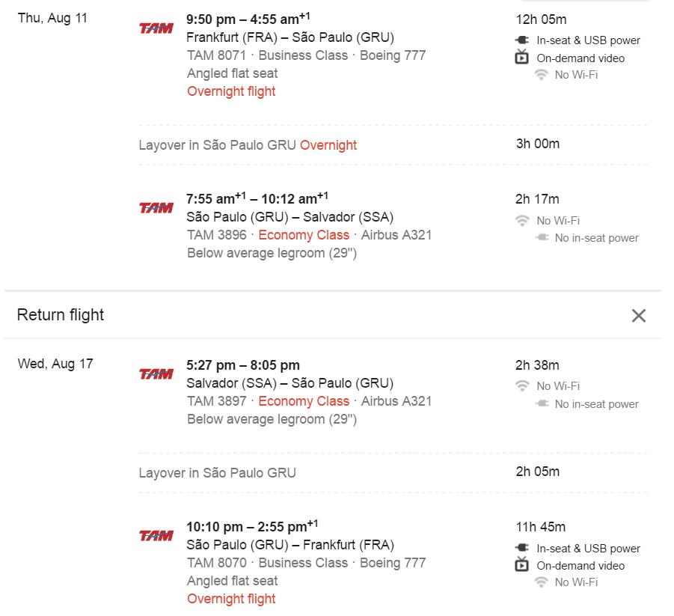The width and height of the screenshot is (674, 616).
Task: Click no in-seat power icon for TAM 3897
Action: (x=542, y=403)
